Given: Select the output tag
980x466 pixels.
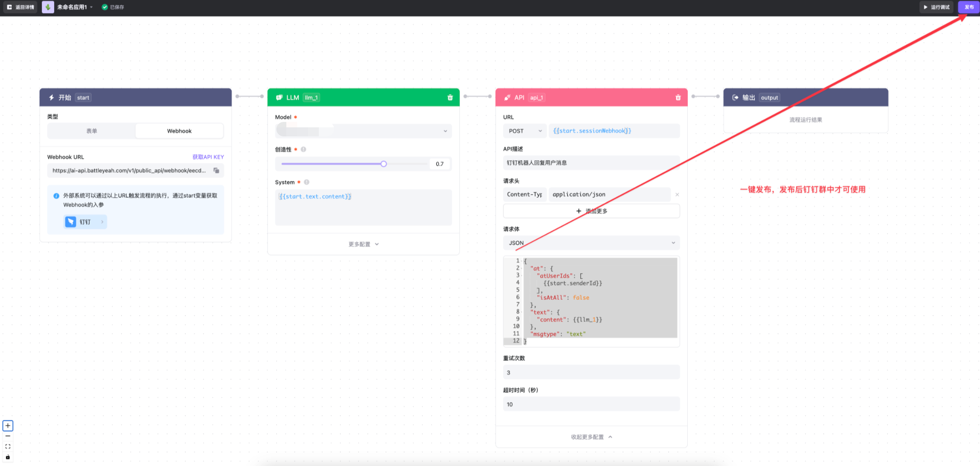Looking at the screenshot, I should [x=770, y=98].
